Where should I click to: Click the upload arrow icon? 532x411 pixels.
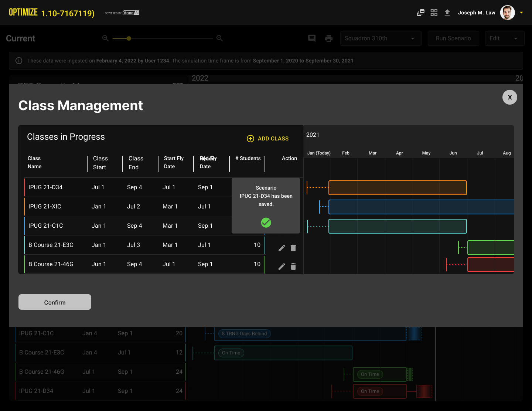point(447,13)
